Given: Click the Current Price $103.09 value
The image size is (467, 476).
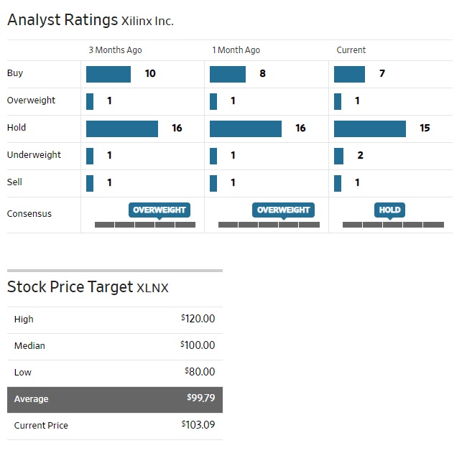Looking at the screenshot, I should [198, 425].
